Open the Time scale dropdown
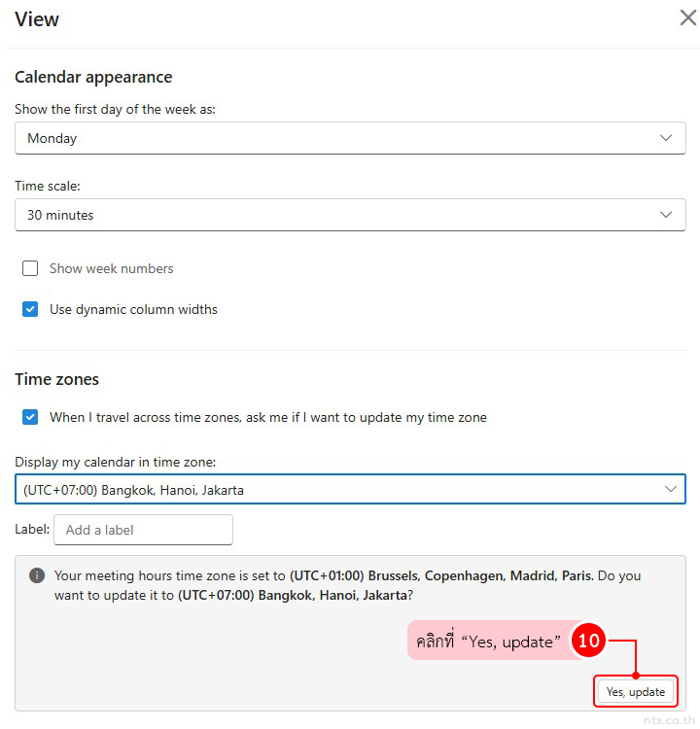Viewport: 700px width, 729px height. [350, 215]
